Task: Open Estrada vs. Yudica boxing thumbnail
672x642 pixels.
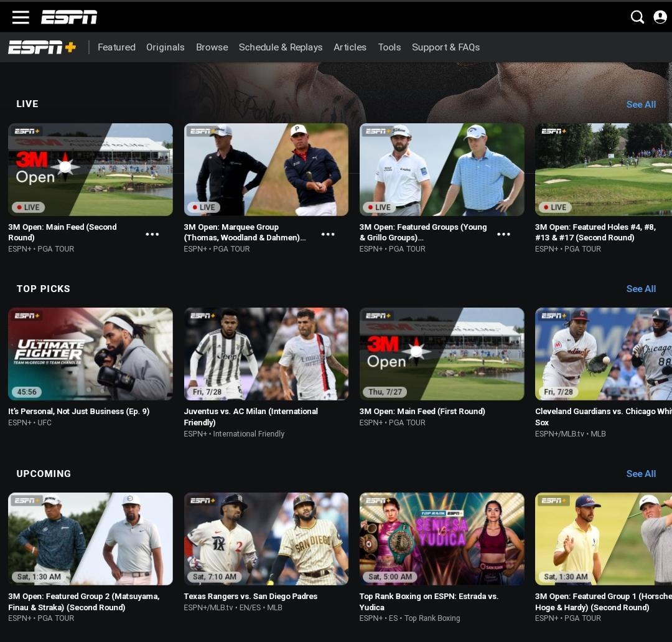Action: pyautogui.click(x=442, y=539)
